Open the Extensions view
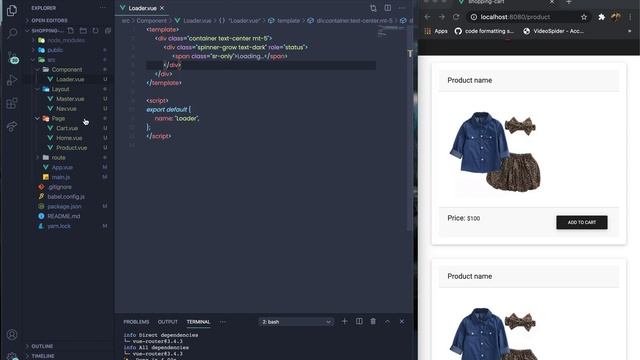 tap(12, 103)
